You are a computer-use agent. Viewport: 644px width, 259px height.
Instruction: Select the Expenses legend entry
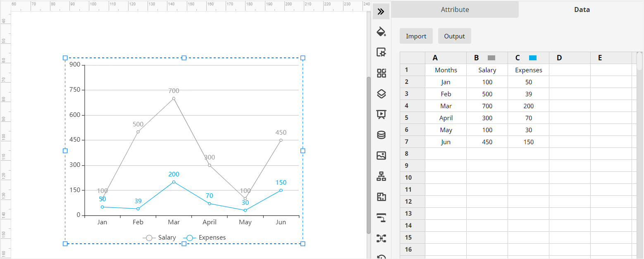pos(212,237)
